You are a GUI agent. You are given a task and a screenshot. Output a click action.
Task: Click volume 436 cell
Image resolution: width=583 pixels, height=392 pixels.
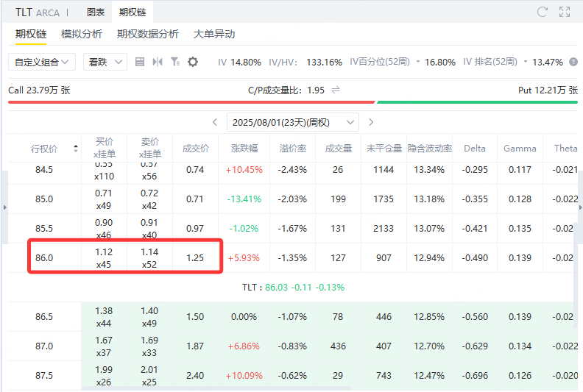pos(338,346)
